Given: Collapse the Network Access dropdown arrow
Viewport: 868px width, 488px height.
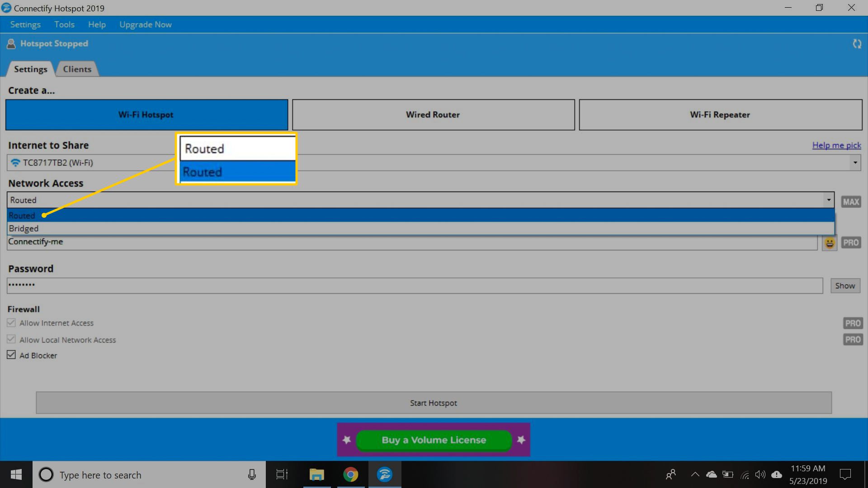Looking at the screenshot, I should tap(829, 200).
